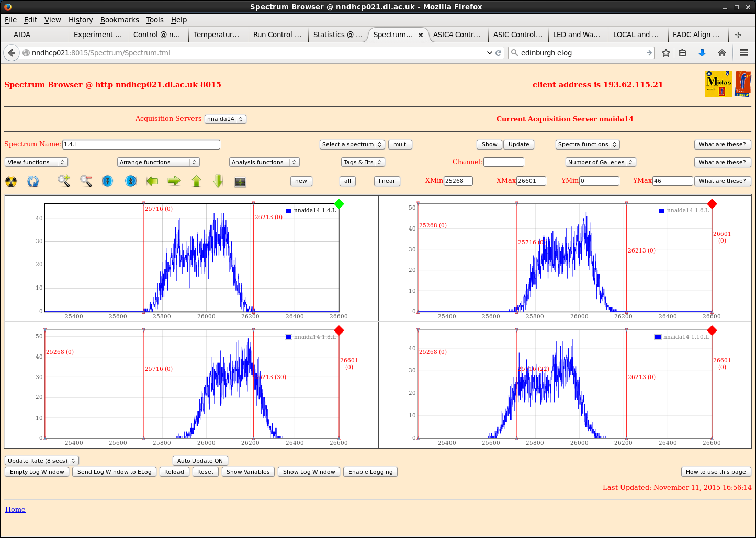Click the green diamond on 1.4.L plot
The image size is (756, 538).
pos(339,203)
